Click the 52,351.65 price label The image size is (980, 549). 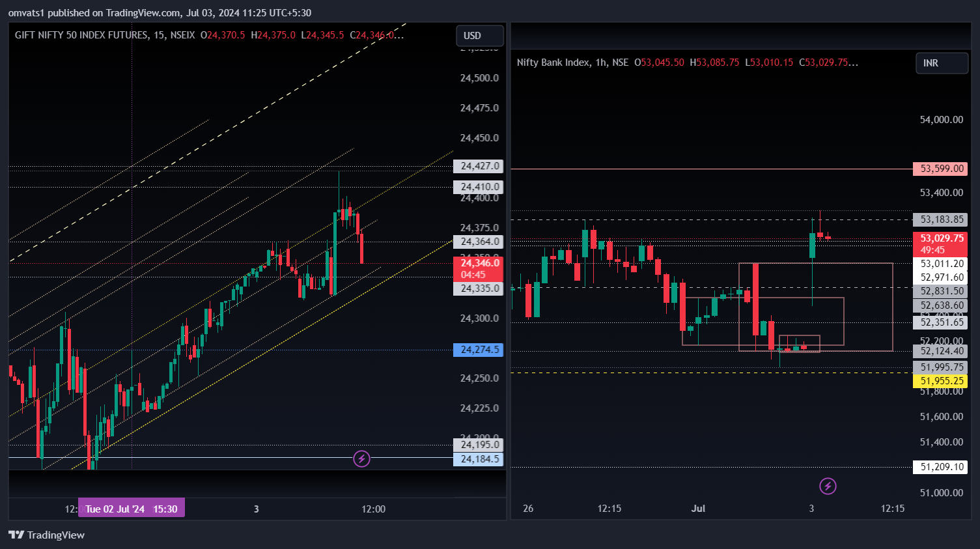coord(940,322)
